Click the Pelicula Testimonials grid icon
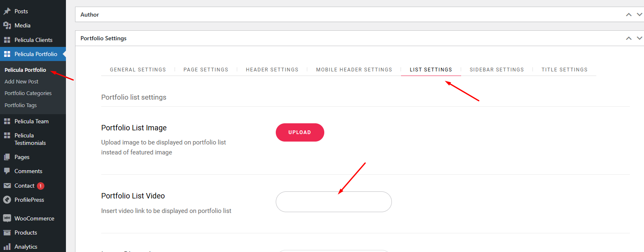The image size is (644, 252). tap(7, 135)
